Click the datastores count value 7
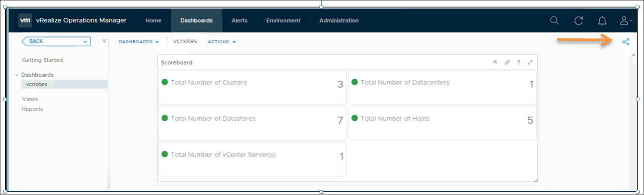 pos(340,121)
